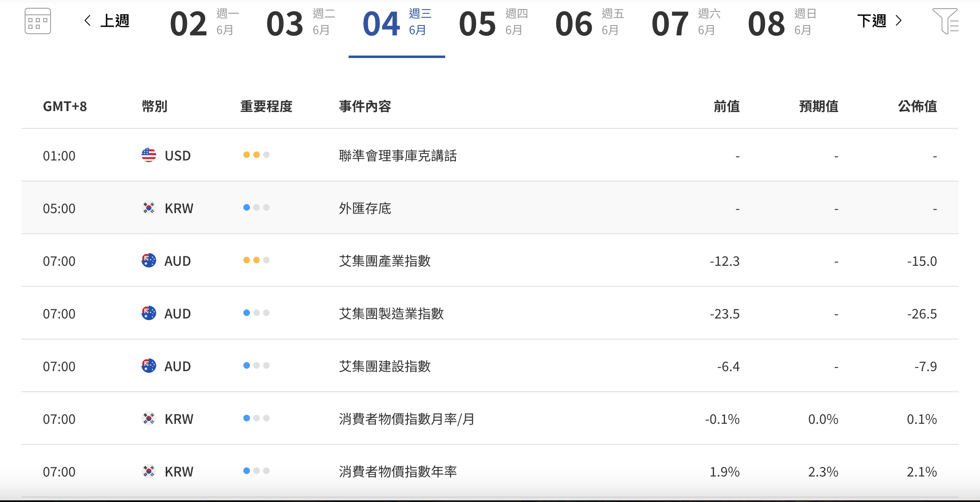Click the KRW South Korea flag for 外匯存底

148,208
